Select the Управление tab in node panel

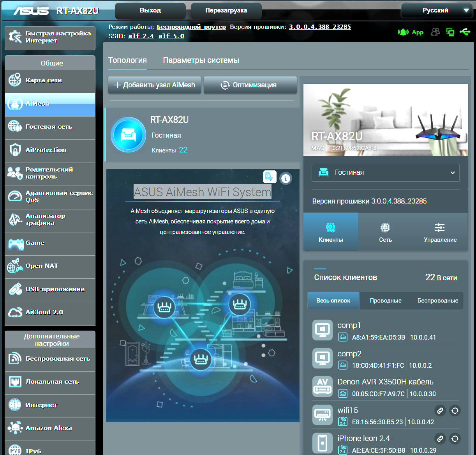click(440, 232)
